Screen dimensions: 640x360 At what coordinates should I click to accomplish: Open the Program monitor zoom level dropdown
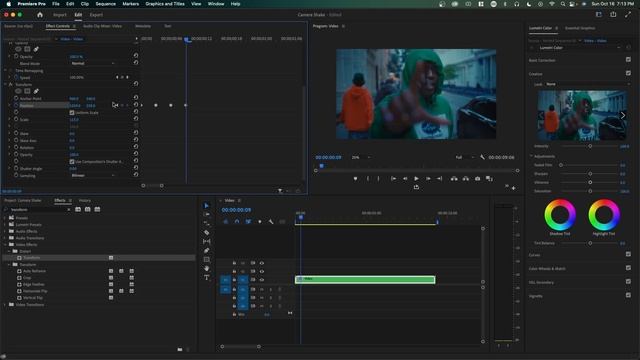(361, 157)
